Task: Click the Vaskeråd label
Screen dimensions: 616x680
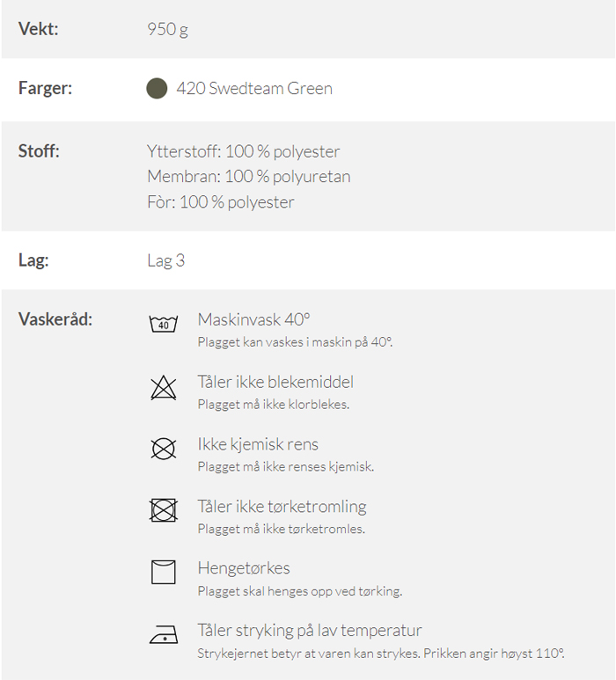Action: (55, 319)
